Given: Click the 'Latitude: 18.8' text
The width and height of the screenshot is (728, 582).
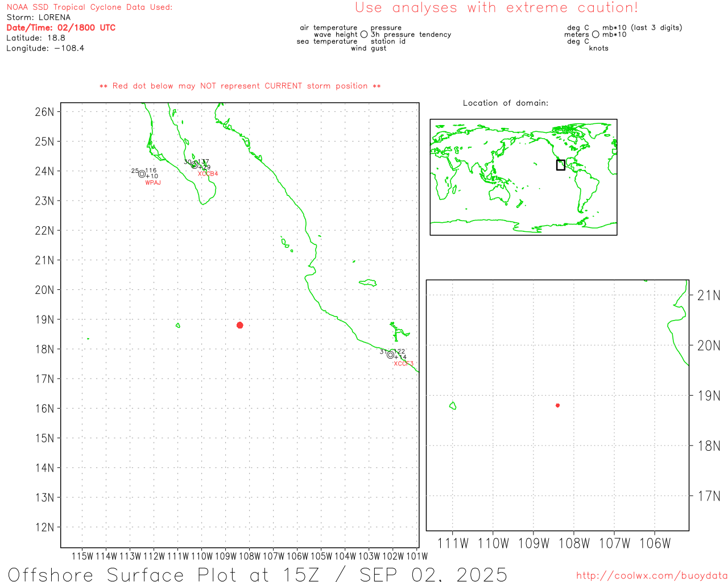Looking at the screenshot, I should click(x=36, y=38).
